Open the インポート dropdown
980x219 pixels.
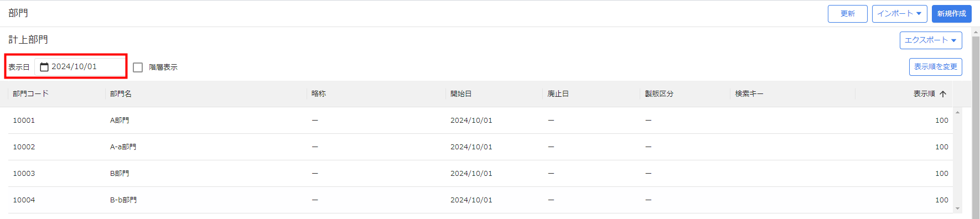click(899, 14)
